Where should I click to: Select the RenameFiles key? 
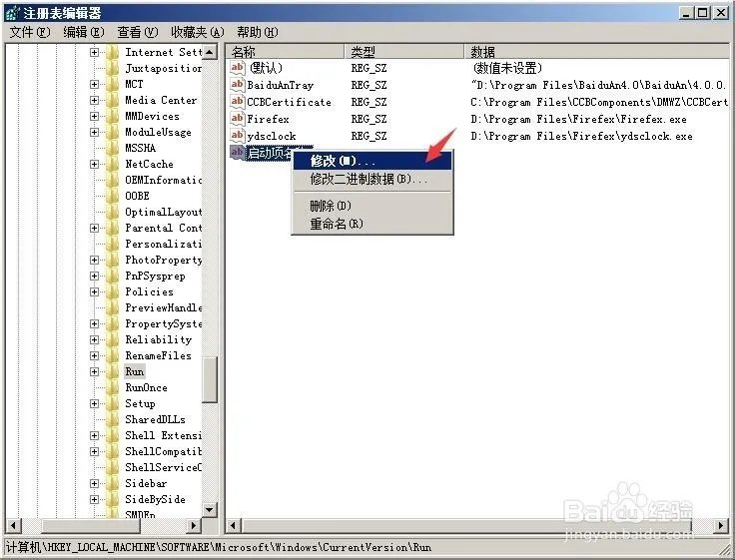click(x=158, y=355)
